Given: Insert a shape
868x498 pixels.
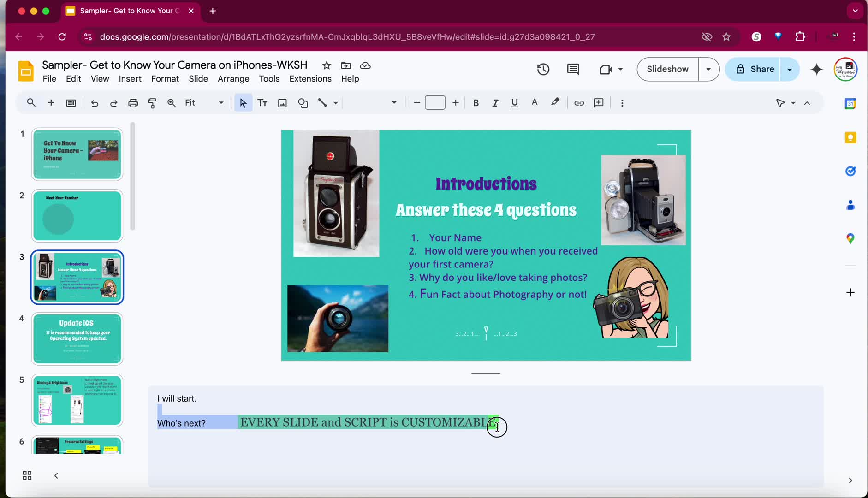Looking at the screenshot, I should pos(303,103).
